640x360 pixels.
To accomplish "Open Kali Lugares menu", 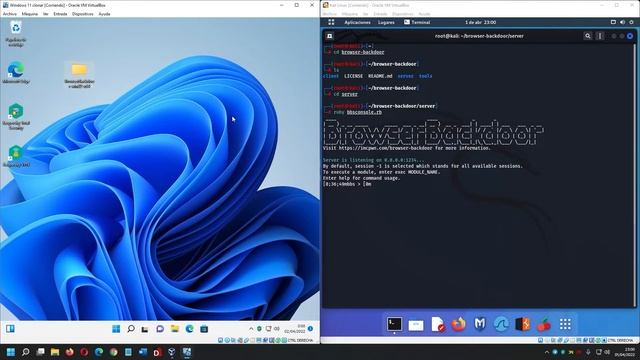I will coord(386,22).
